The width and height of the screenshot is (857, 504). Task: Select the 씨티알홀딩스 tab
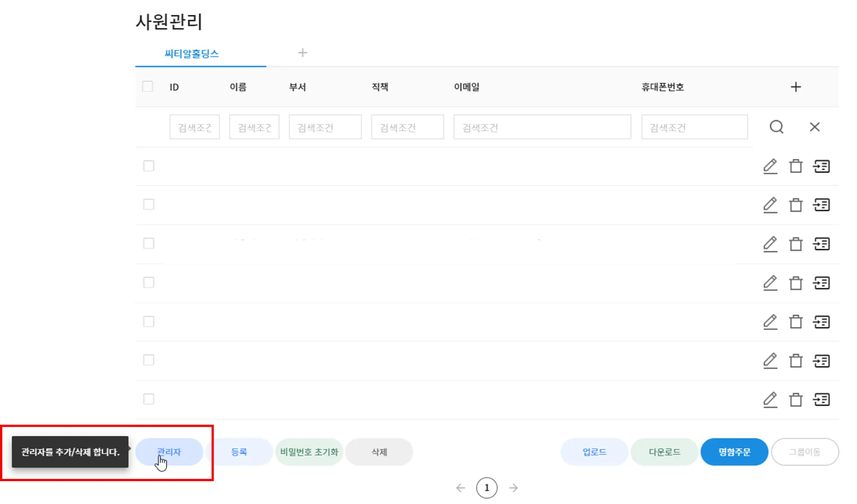191,54
